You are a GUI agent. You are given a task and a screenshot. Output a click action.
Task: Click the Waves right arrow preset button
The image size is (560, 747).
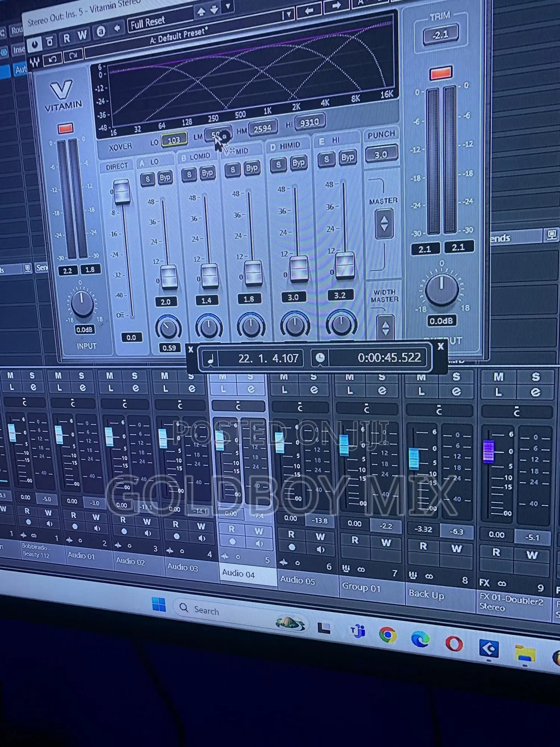tap(336, 5)
